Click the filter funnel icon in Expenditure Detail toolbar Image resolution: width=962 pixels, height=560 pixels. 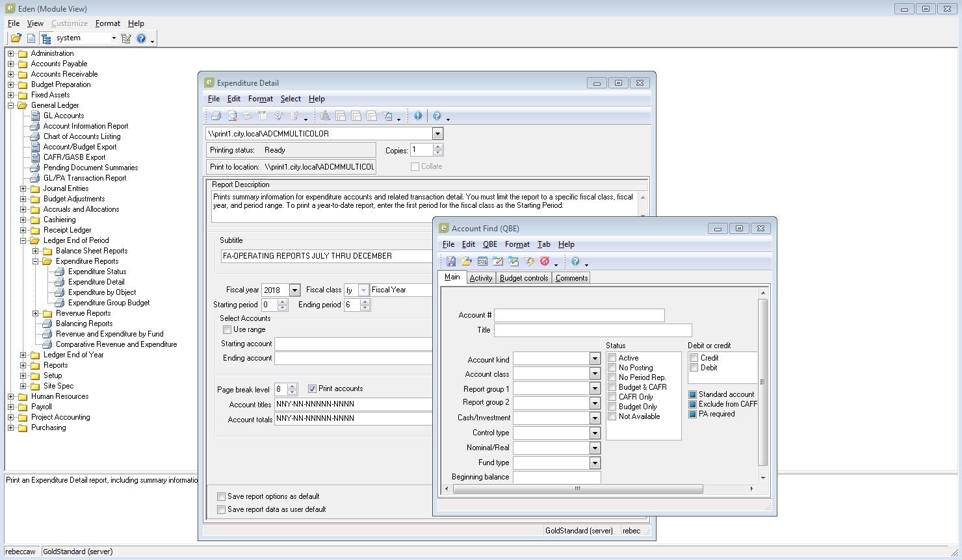(x=388, y=116)
